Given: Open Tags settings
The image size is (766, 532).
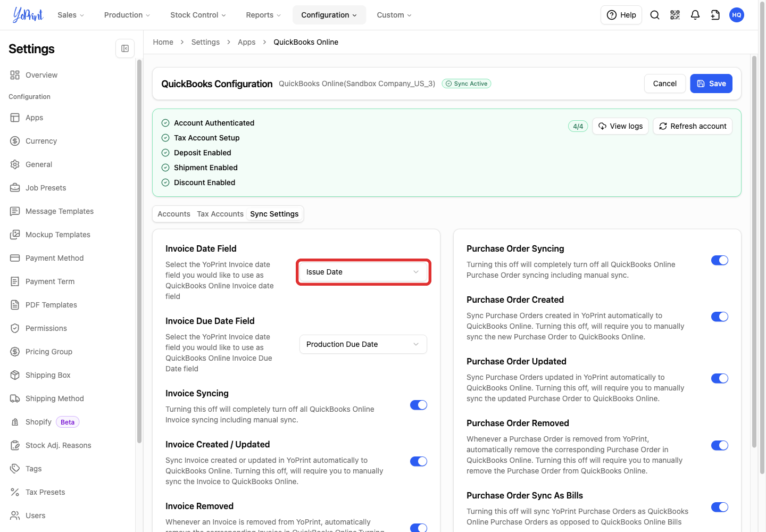Looking at the screenshot, I should pyautogui.click(x=34, y=469).
